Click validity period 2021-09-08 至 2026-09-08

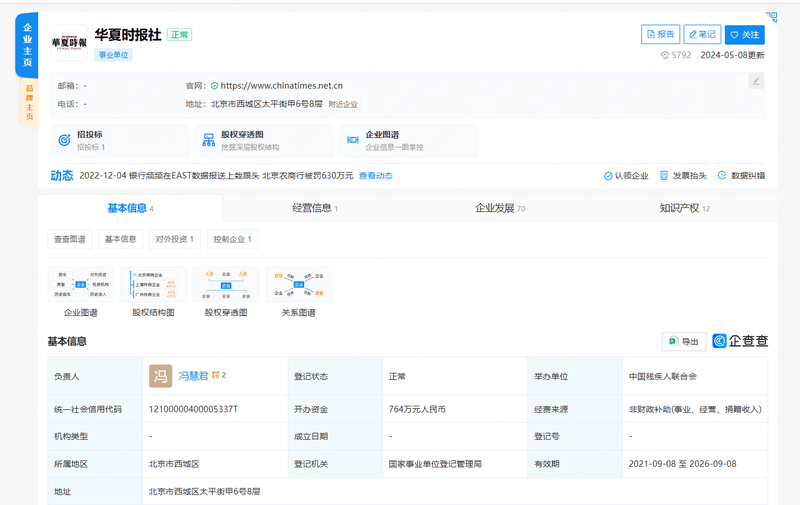[x=682, y=464]
